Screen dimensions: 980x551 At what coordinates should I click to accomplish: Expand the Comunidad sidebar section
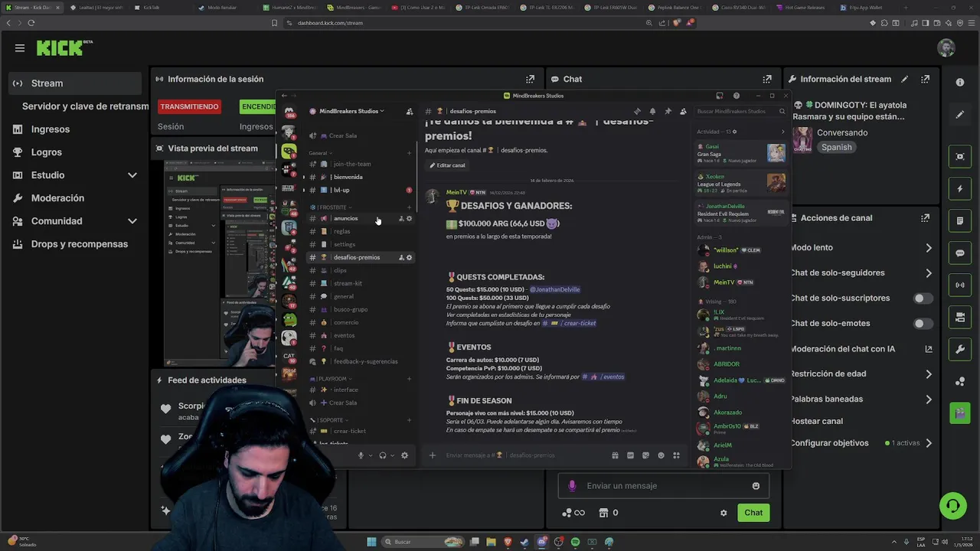(x=132, y=221)
